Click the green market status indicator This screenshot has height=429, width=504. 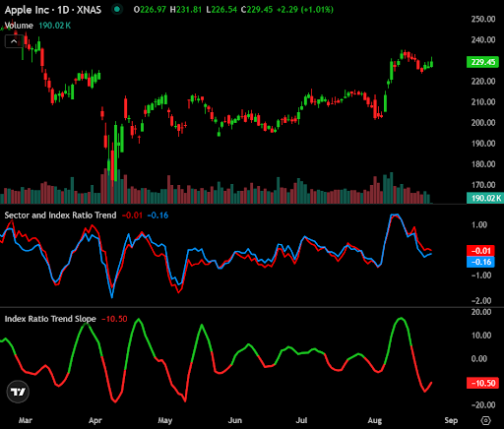117,10
